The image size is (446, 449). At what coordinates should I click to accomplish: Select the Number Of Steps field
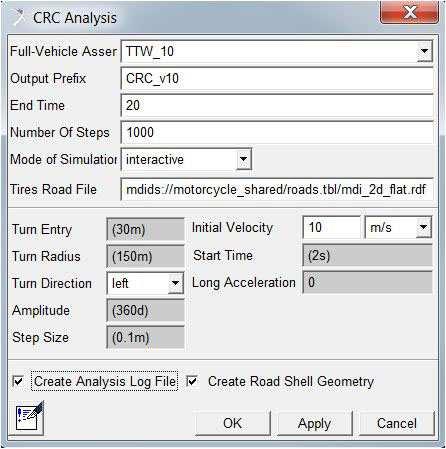277,133
